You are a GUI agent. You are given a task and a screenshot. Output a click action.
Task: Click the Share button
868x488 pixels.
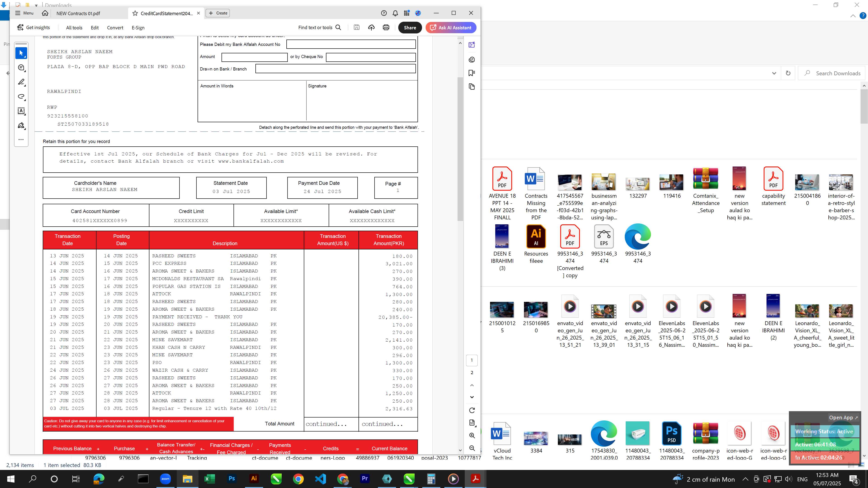pos(410,28)
